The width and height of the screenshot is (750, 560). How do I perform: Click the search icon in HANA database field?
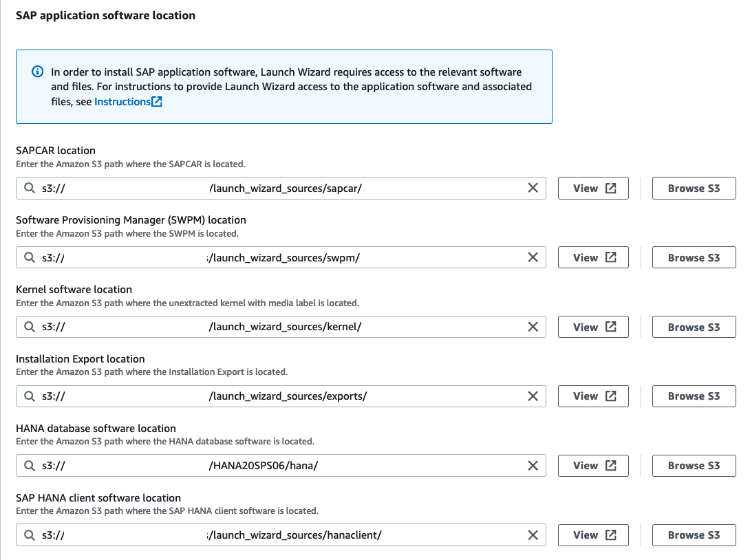pos(30,465)
